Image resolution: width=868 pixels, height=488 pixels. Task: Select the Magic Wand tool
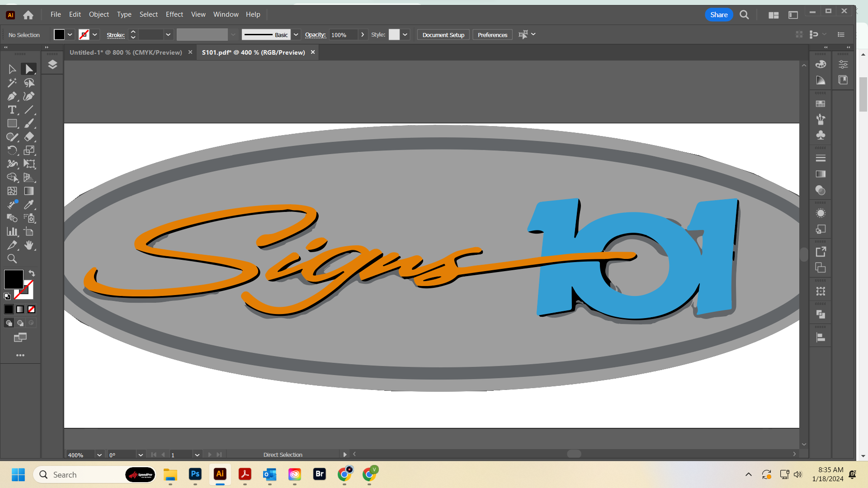pos(12,83)
